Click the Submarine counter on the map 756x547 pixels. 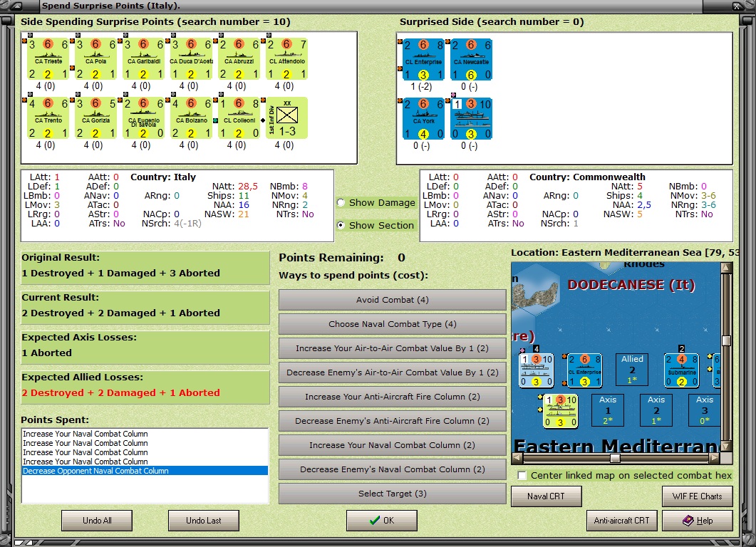tap(681, 370)
